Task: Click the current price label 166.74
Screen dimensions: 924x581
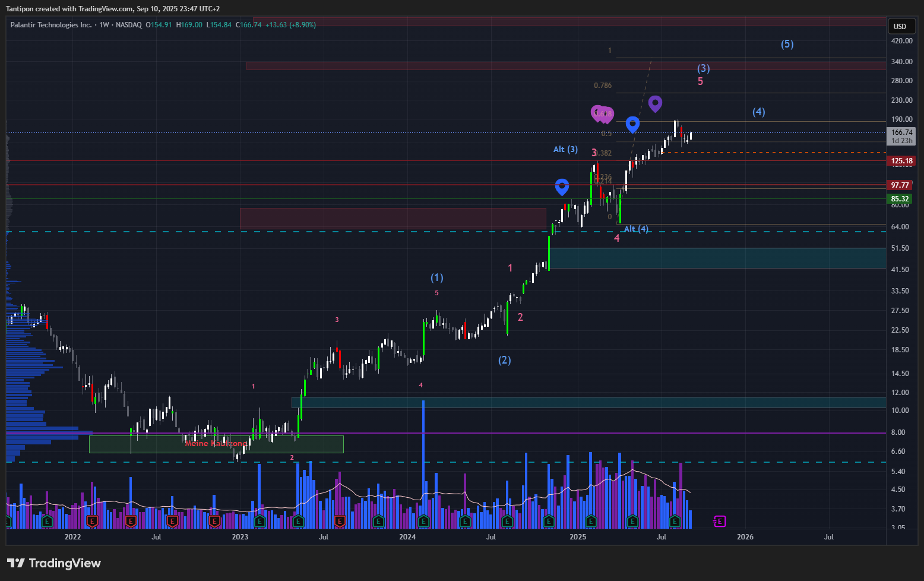Action: 901,132
